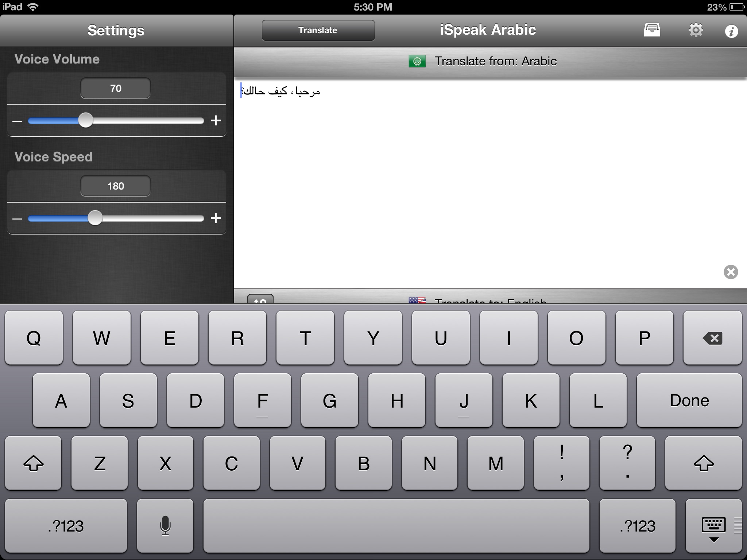Tap the Arabic flag icon
The height and width of the screenshot is (560, 747).
[x=417, y=61]
